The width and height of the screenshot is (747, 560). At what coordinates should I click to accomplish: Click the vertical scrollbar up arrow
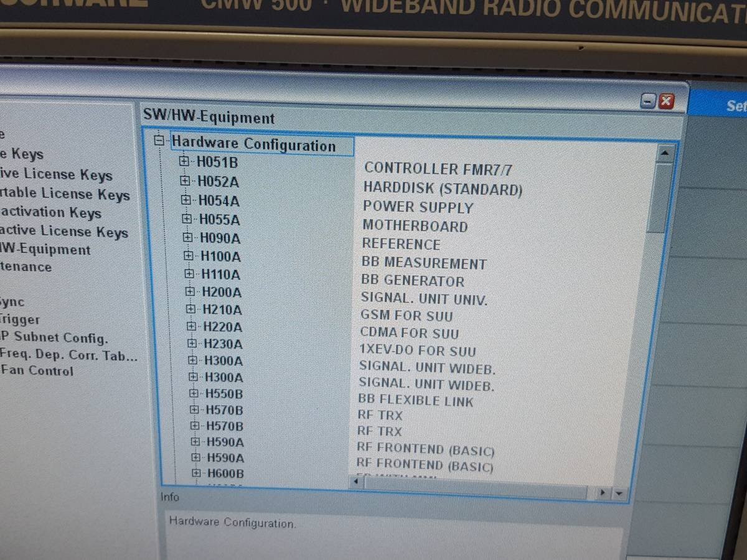click(664, 152)
